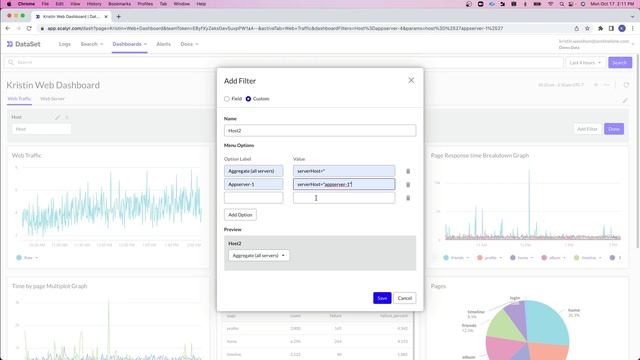Click the Name input field containing Host2

tap(320, 131)
